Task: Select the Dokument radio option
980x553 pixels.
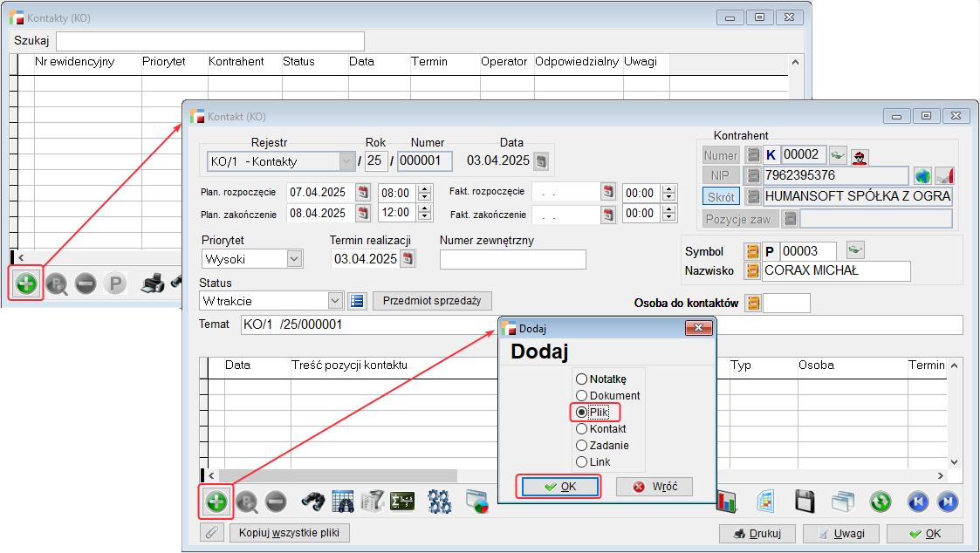Action: pos(582,396)
